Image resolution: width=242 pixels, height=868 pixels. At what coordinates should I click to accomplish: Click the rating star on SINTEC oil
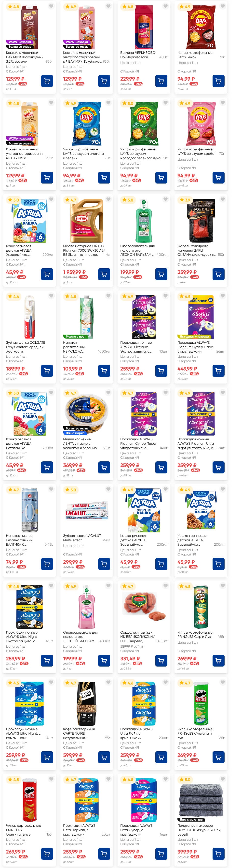(67, 200)
